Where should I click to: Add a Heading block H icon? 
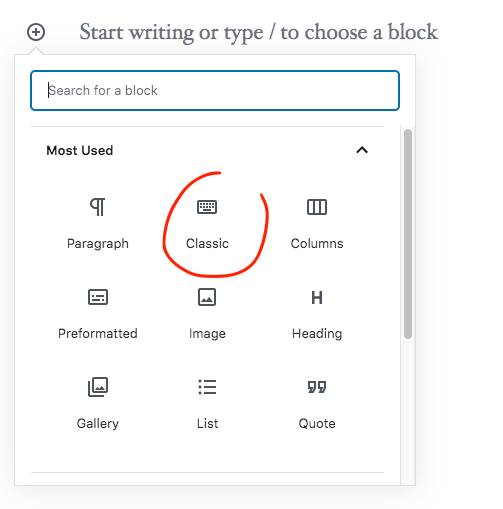(317, 298)
